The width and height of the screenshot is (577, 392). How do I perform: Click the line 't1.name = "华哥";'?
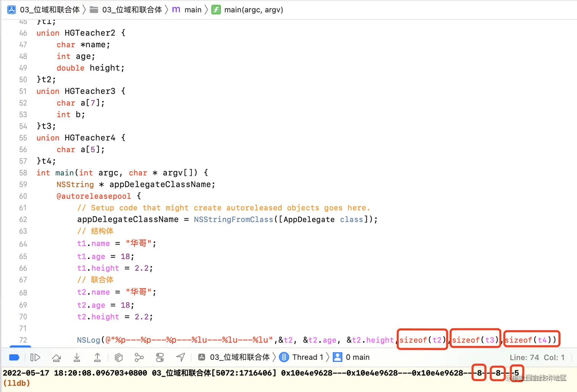pyautogui.click(x=117, y=243)
